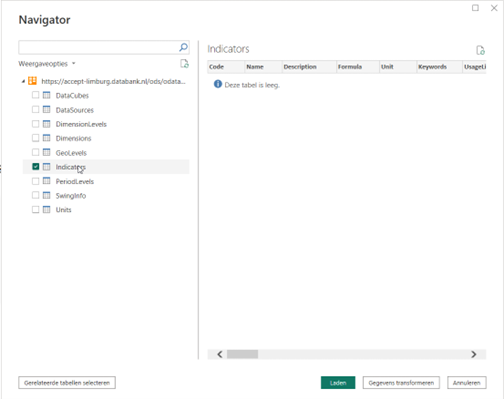Check the PeriodLevels checkbox
The image size is (504, 399).
click(x=35, y=181)
